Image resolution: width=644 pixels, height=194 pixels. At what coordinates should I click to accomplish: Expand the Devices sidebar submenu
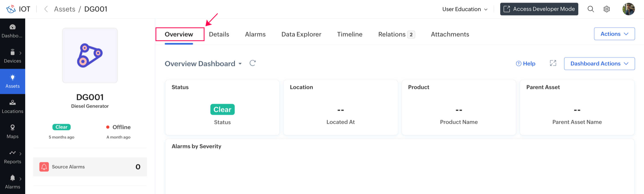click(x=20, y=53)
